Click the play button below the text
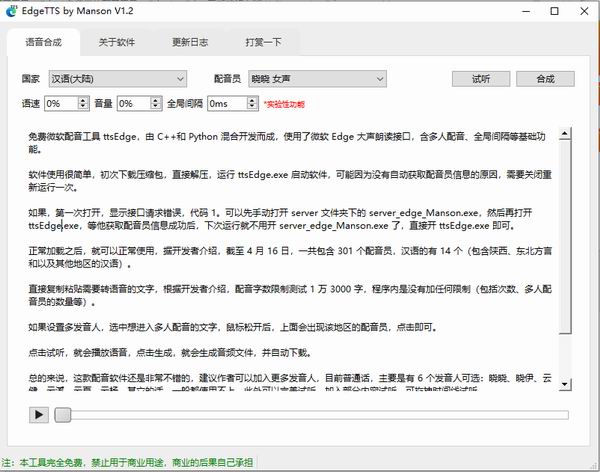 (x=39, y=415)
